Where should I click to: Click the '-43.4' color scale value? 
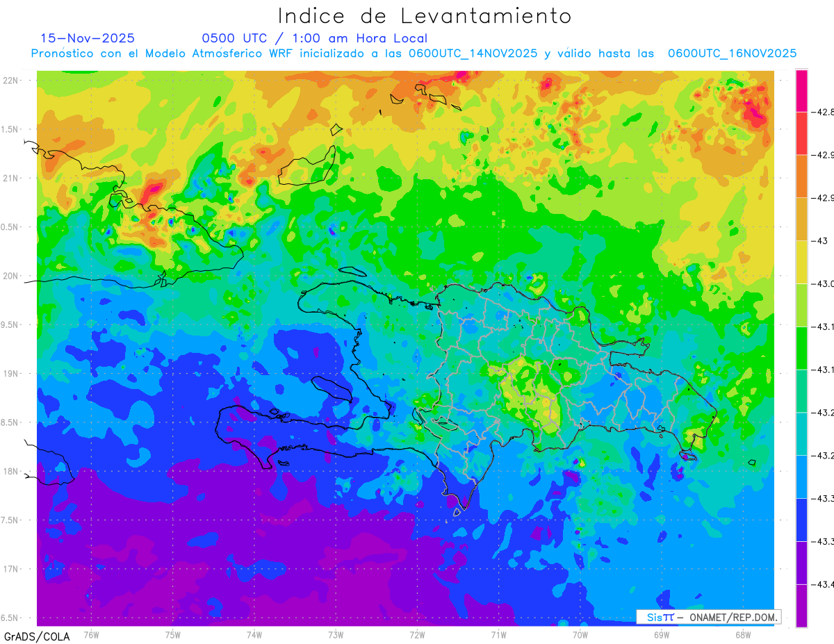824,584
